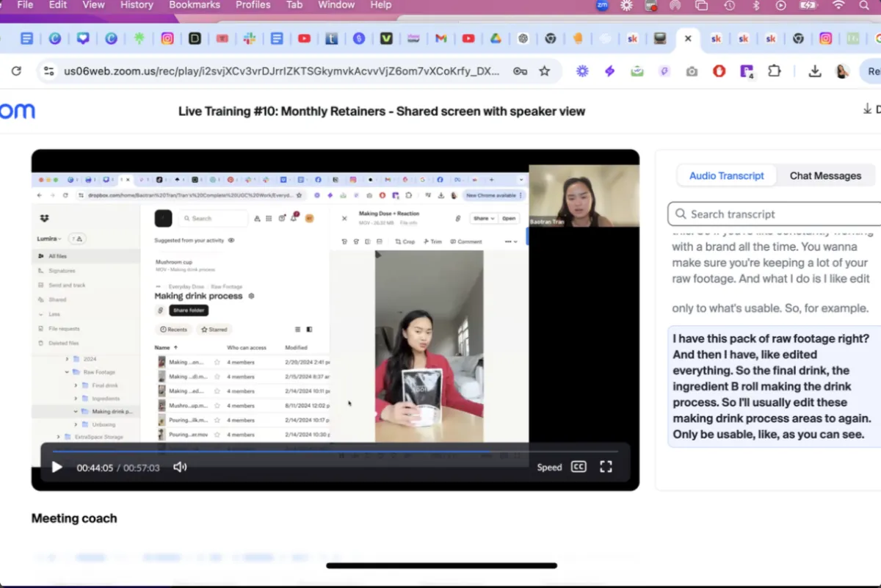Open the Chrome Extensions puzzle menu

pyautogui.click(x=775, y=71)
